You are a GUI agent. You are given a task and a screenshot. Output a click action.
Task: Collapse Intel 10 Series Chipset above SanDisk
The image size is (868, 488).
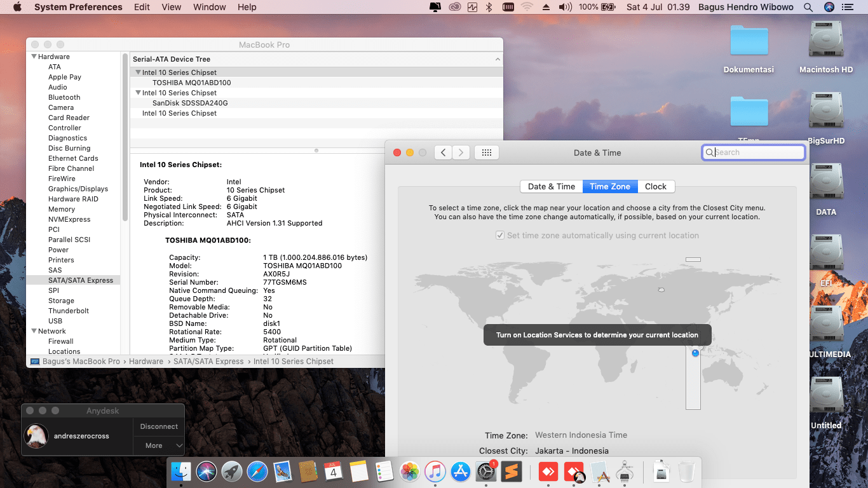click(x=138, y=93)
